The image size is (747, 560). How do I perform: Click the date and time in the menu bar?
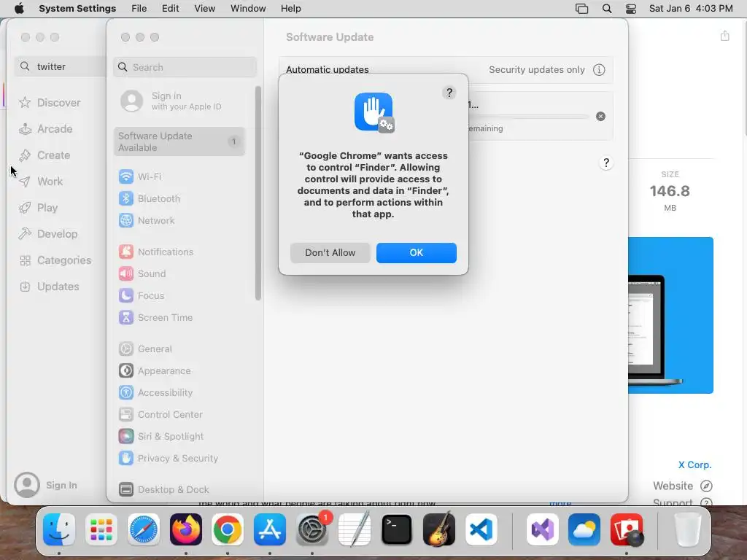691,9
